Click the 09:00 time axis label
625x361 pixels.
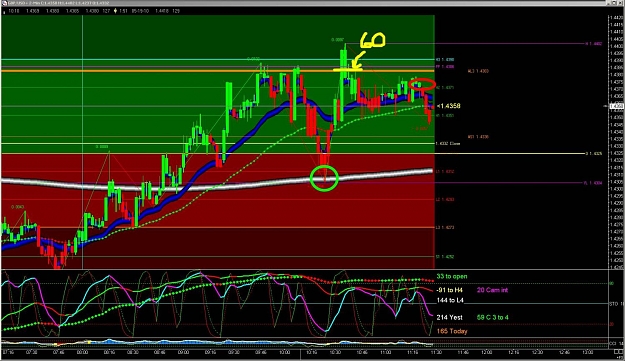tap(183, 353)
